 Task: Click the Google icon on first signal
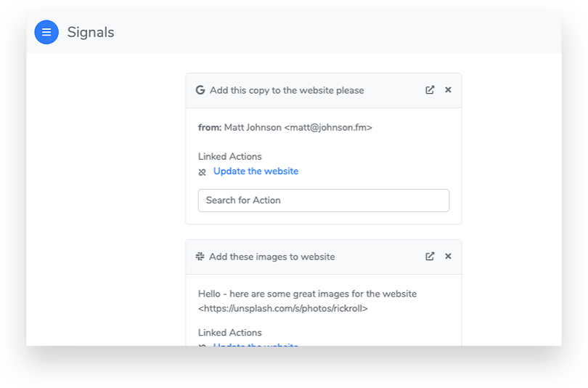pos(200,90)
